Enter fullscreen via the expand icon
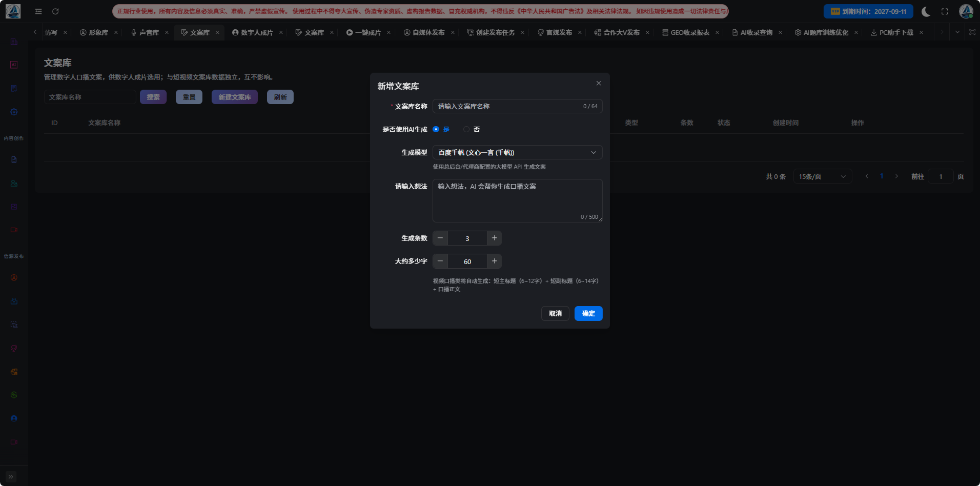 tap(945, 11)
